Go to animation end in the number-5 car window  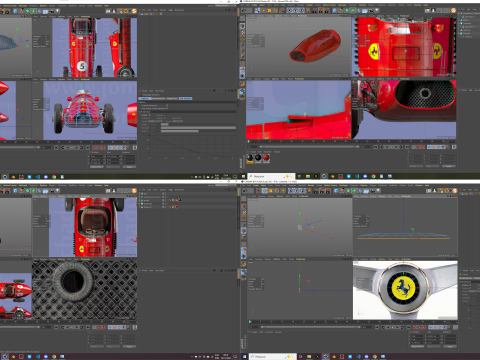(88, 147)
